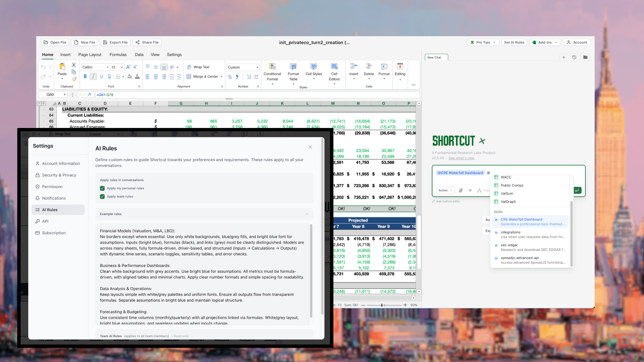Apply underline formatting
The image size is (644, 362).
(x=101, y=76)
